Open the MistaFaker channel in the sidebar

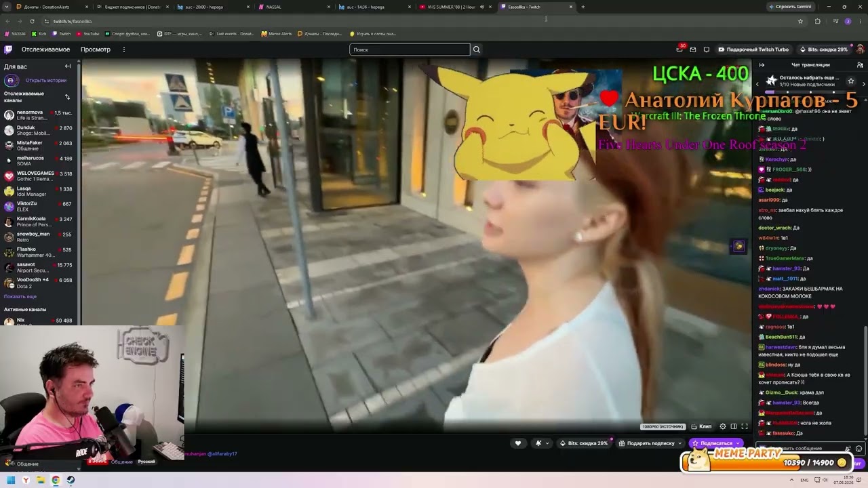tap(39, 146)
